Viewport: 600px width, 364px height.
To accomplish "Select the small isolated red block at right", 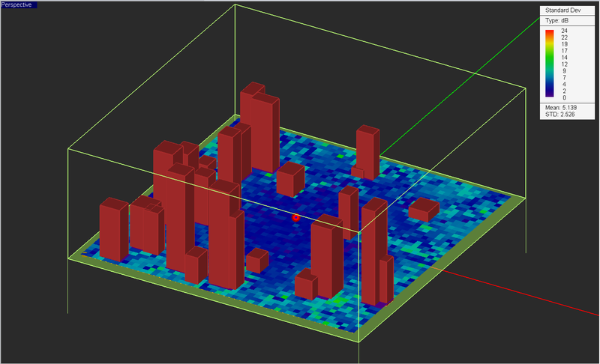I will [x=424, y=209].
